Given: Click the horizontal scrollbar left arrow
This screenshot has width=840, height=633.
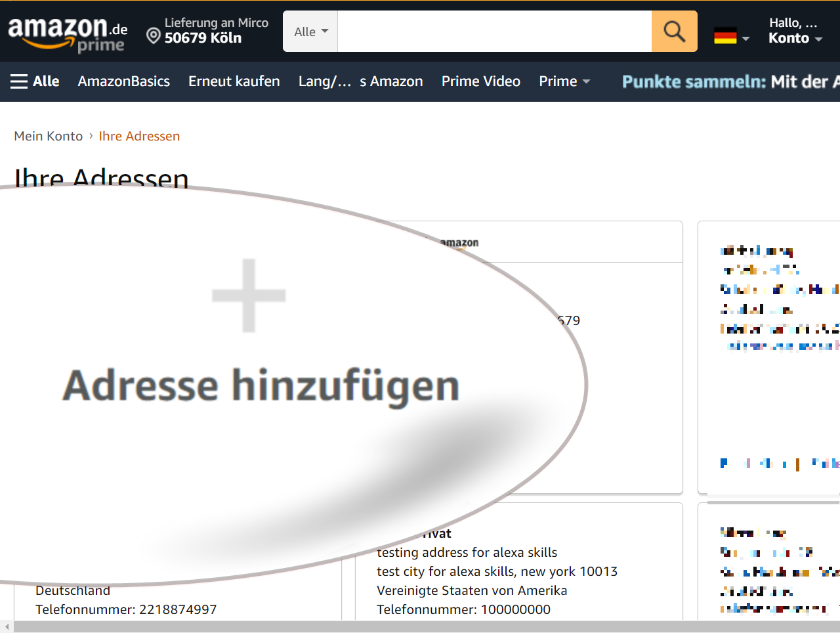Looking at the screenshot, I should pyautogui.click(x=7, y=627).
